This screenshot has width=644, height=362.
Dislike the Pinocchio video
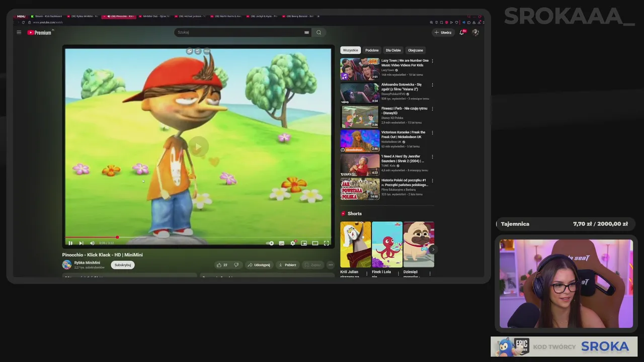(236, 265)
